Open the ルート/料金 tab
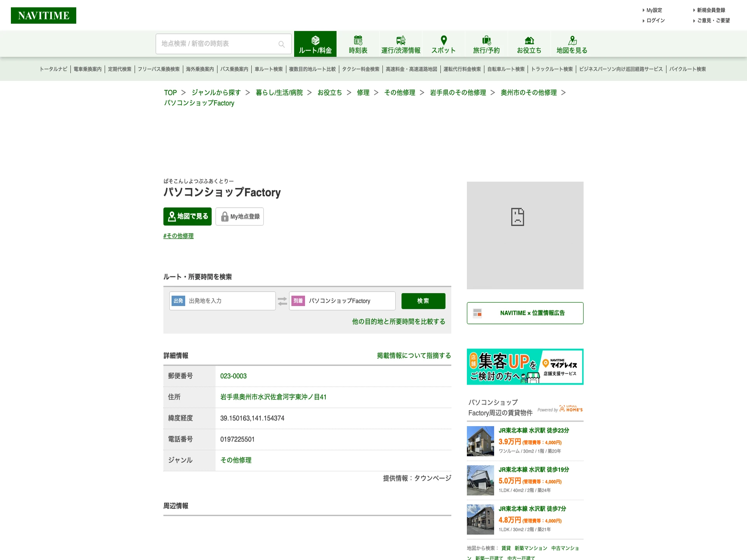The width and height of the screenshot is (747, 560). tap(315, 44)
